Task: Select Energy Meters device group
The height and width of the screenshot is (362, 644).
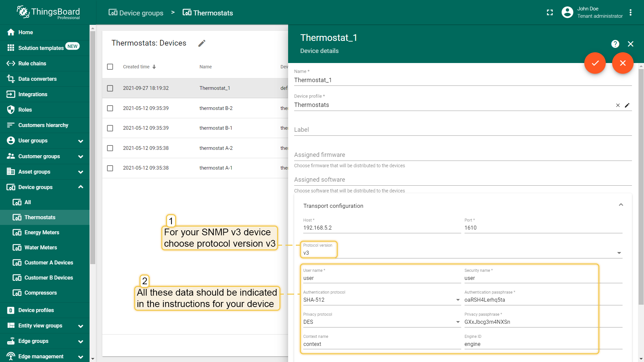Action: click(x=42, y=232)
